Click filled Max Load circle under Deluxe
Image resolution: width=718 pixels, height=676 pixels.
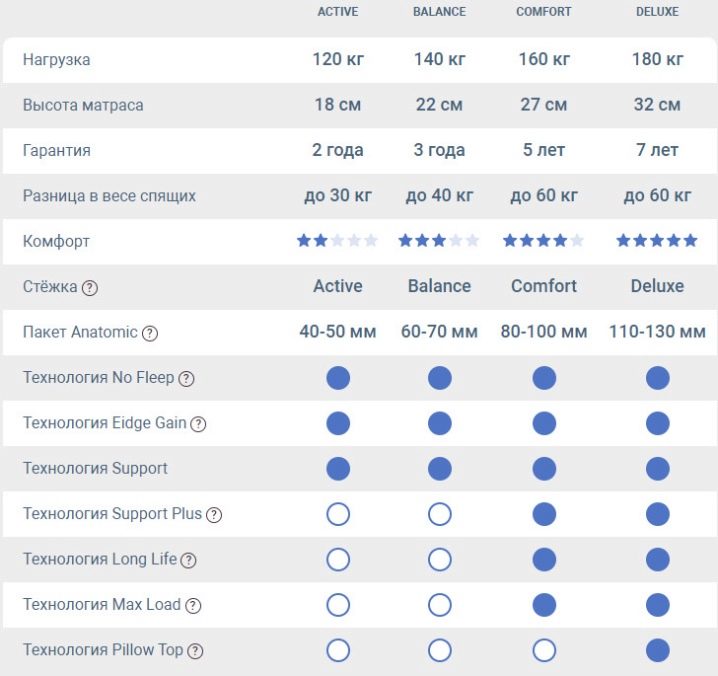[x=657, y=605]
